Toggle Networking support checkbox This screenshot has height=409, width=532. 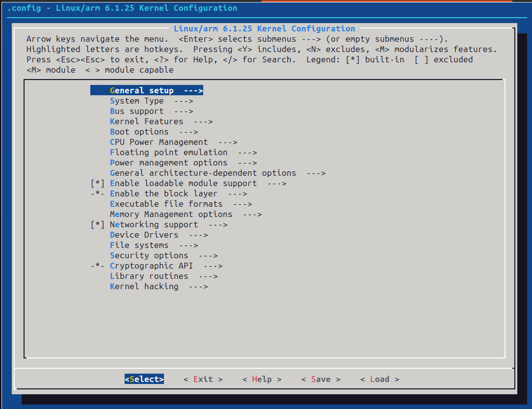(97, 224)
